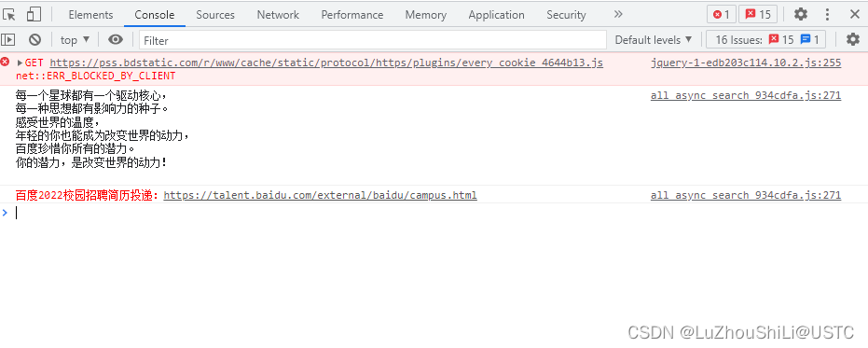Open the Default levels dropdown

(x=654, y=40)
